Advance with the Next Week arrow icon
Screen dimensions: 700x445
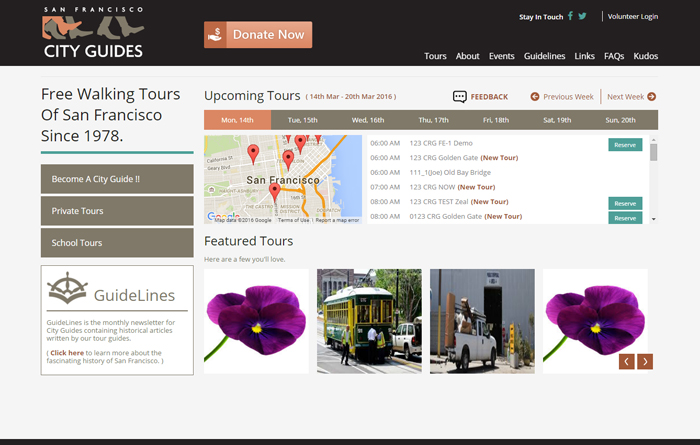click(x=652, y=97)
